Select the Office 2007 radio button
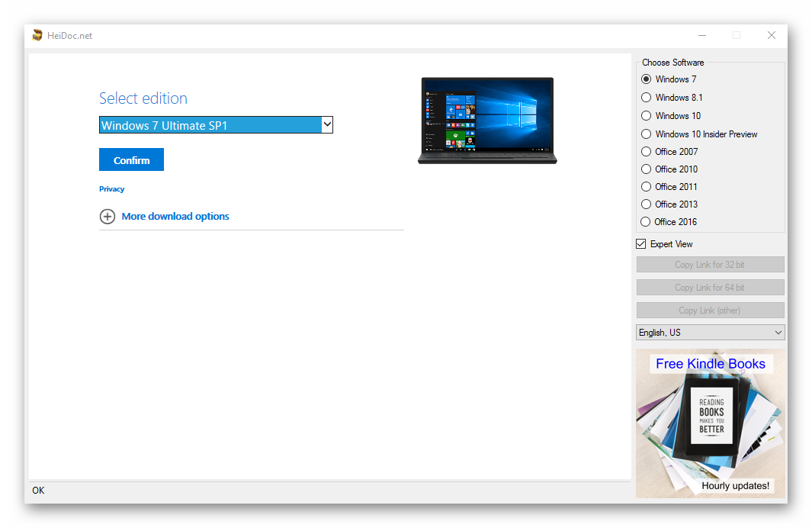This screenshot has height=528, width=812. point(647,152)
